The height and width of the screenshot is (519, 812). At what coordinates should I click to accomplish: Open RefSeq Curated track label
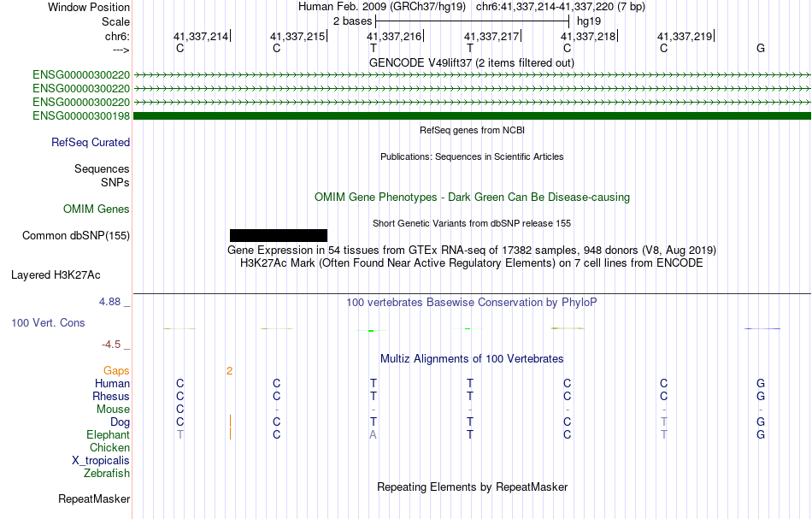[x=90, y=143]
